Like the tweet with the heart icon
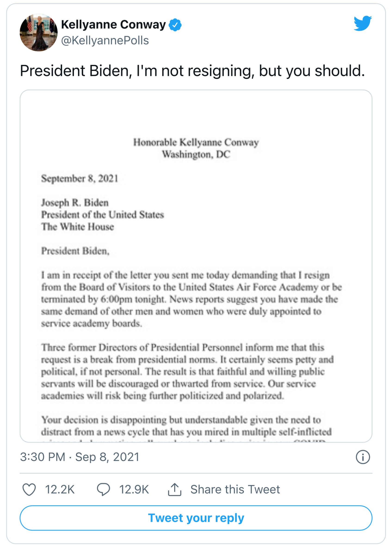The height and width of the screenshot is (552, 392). click(29, 489)
